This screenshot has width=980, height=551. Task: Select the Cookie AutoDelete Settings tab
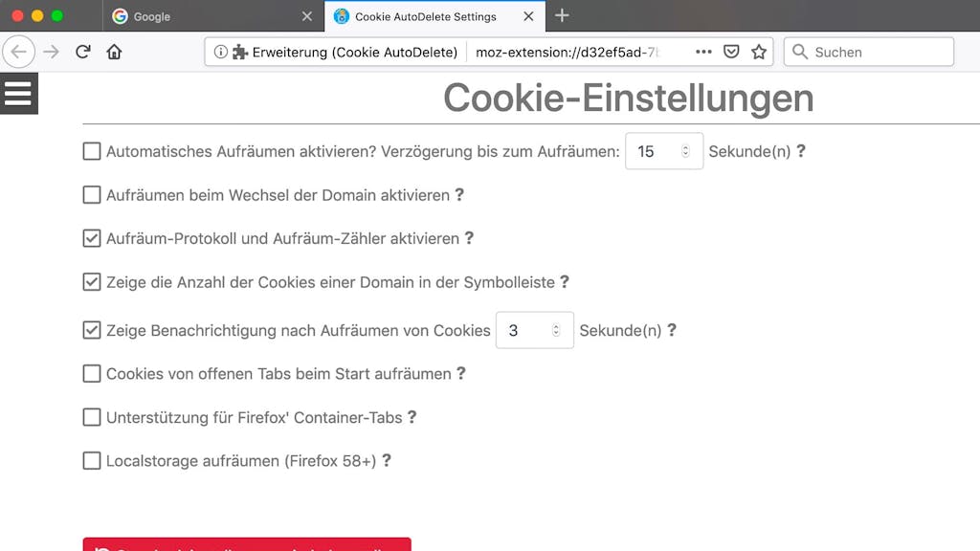pos(435,16)
